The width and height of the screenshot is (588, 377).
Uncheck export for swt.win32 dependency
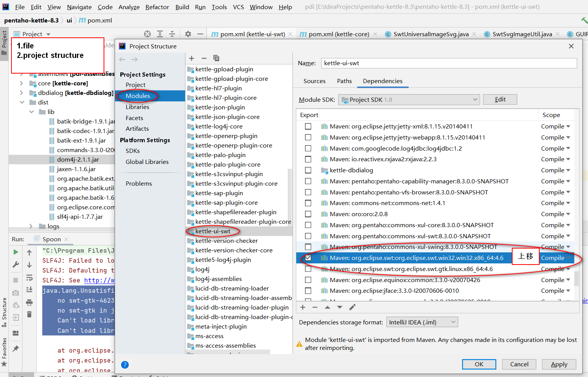[x=308, y=258]
